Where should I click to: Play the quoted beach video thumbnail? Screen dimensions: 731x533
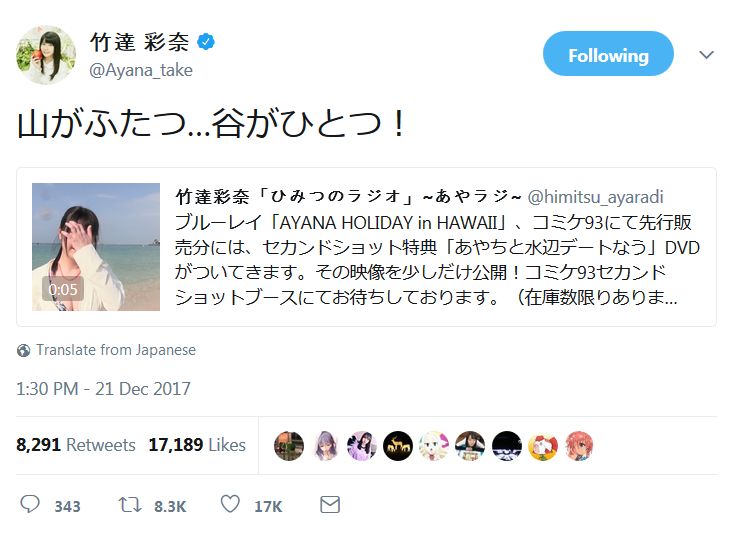tap(96, 246)
